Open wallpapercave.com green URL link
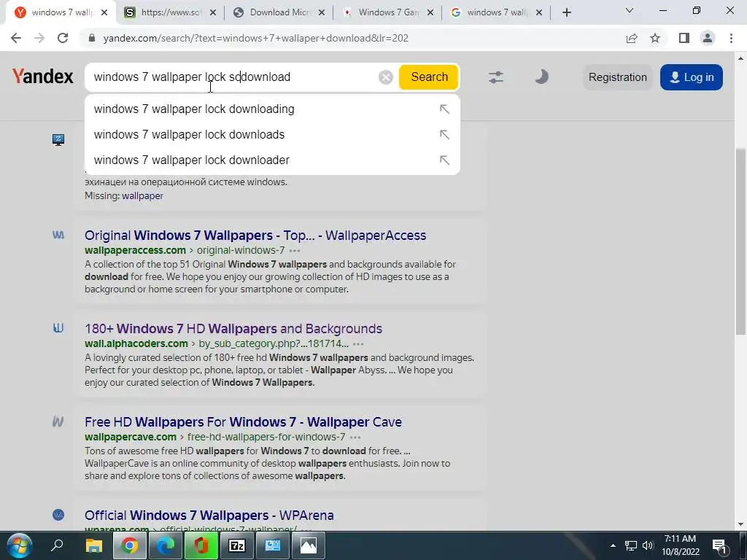This screenshot has width=747, height=560. click(131, 437)
